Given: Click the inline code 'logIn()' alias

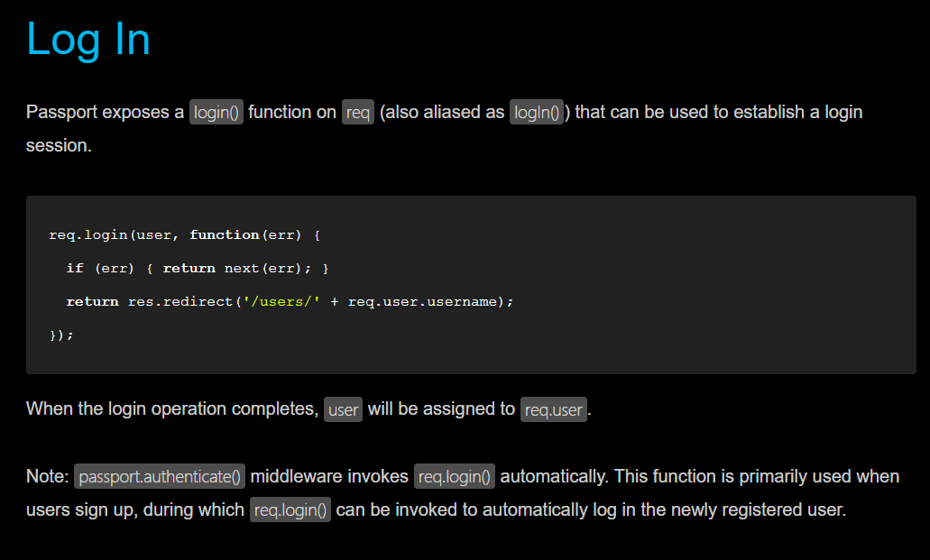Looking at the screenshot, I should (537, 112).
